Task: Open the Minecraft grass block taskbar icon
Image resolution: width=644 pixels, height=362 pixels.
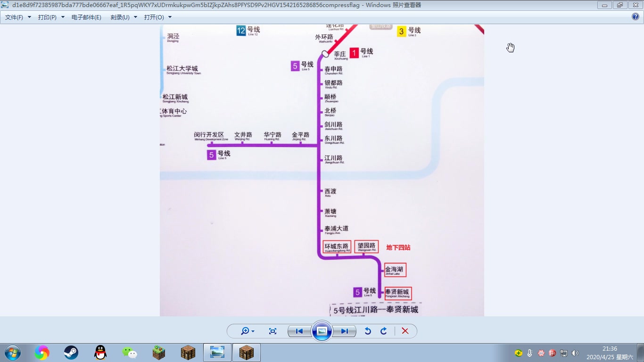Action: click(159, 353)
